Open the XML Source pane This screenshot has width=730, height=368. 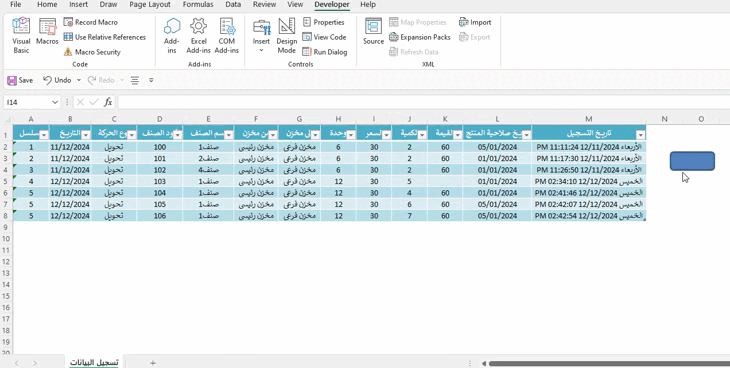point(373,32)
